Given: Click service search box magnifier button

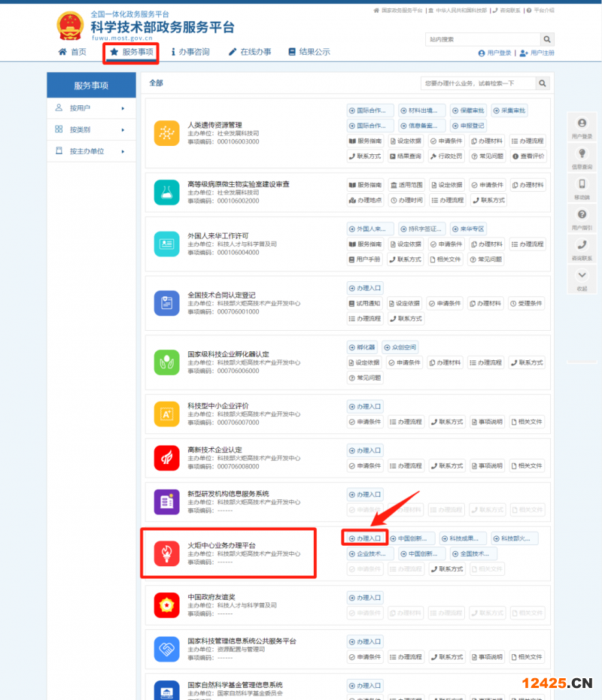Looking at the screenshot, I should pyautogui.click(x=543, y=83).
